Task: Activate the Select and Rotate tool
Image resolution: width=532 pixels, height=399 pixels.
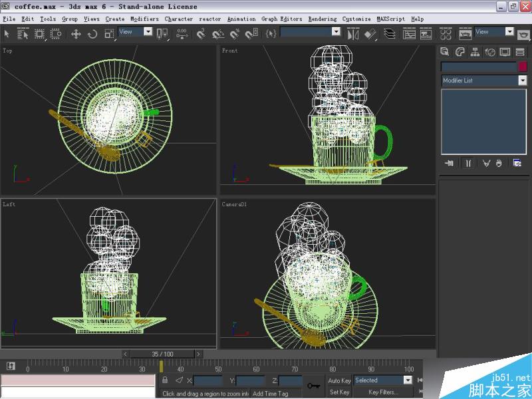Action: tap(92, 33)
